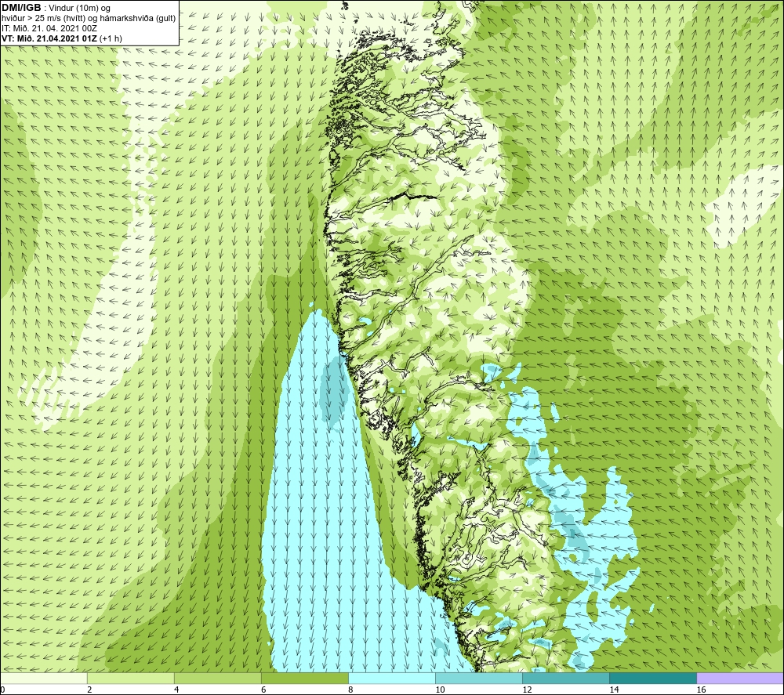Click the 0–2 m/s legend color swatch
Viewport: 784px width, 695px height.
click(x=44, y=679)
